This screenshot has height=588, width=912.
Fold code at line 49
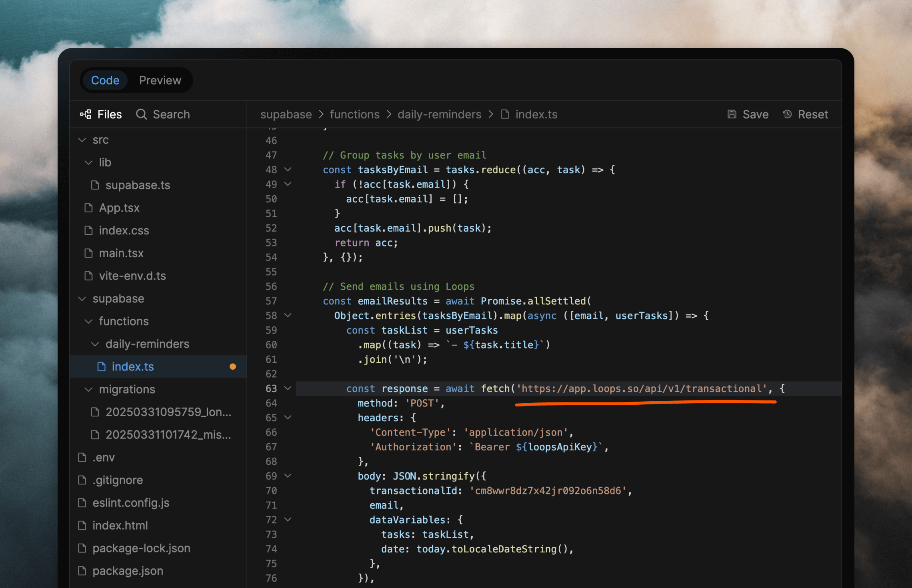click(x=288, y=184)
